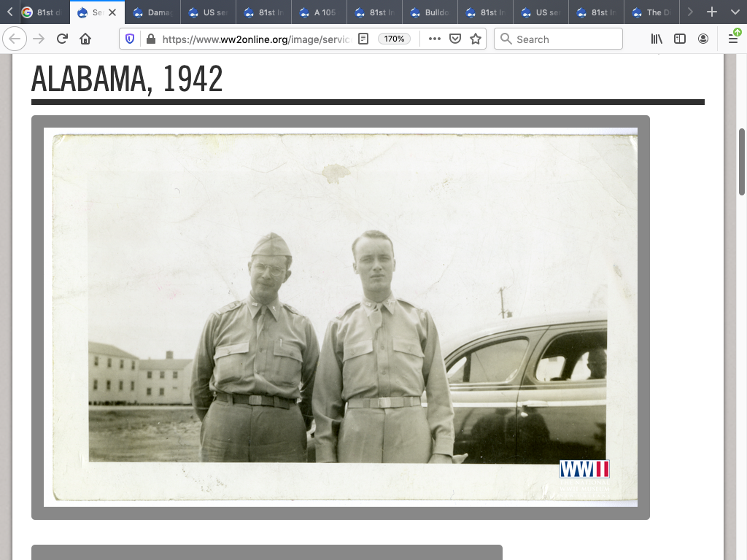
Task: Expand the list all tabs chevron
Action: (x=735, y=12)
